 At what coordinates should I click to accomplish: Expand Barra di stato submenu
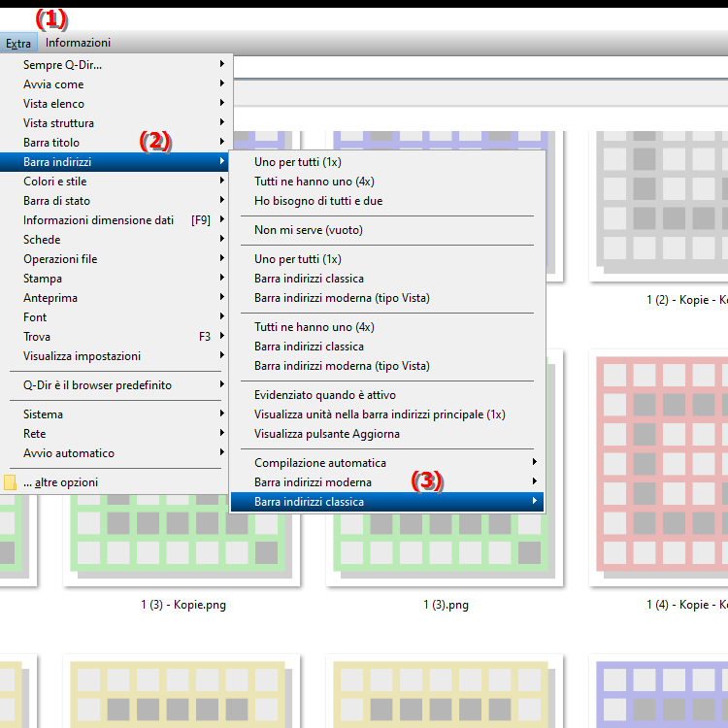point(115,201)
